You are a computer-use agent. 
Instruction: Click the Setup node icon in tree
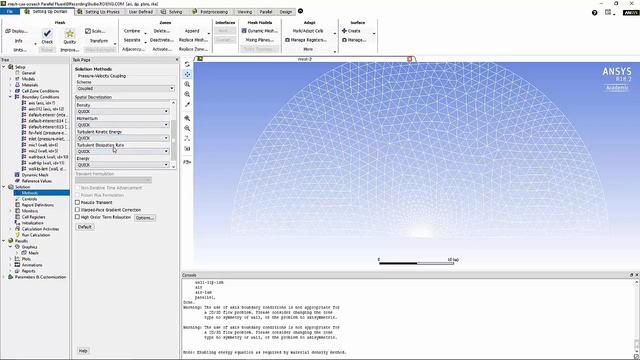pyautogui.click(x=11, y=67)
